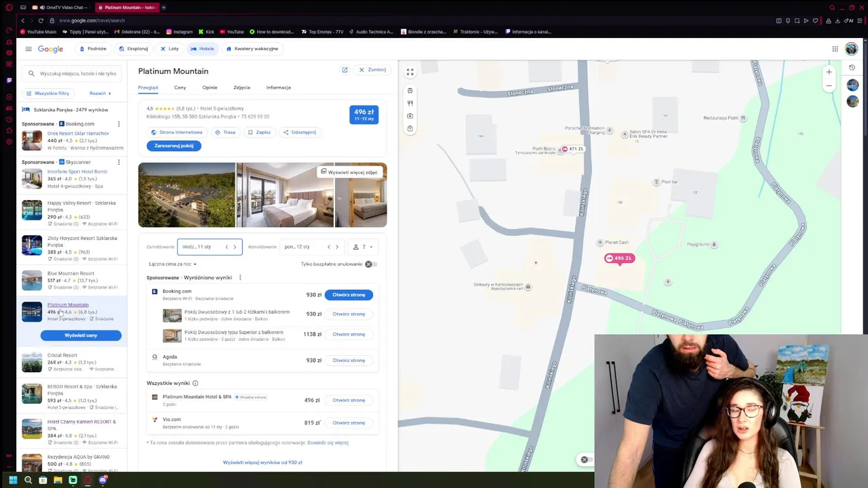Click the Google logo

(50, 49)
